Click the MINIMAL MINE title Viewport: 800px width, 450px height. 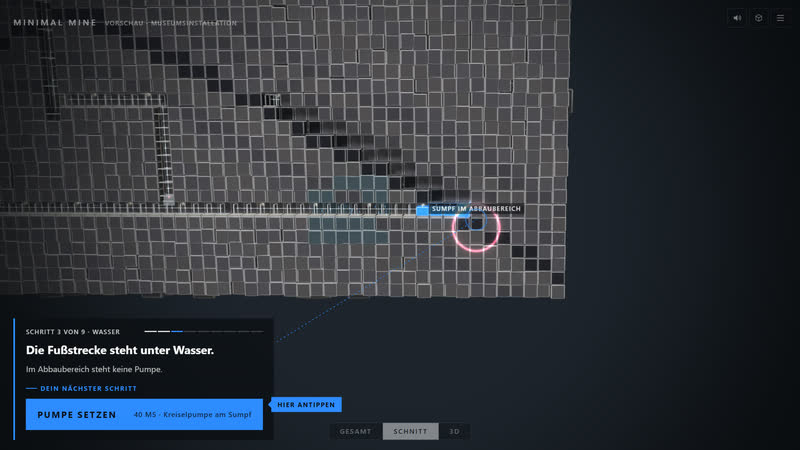(x=55, y=22)
